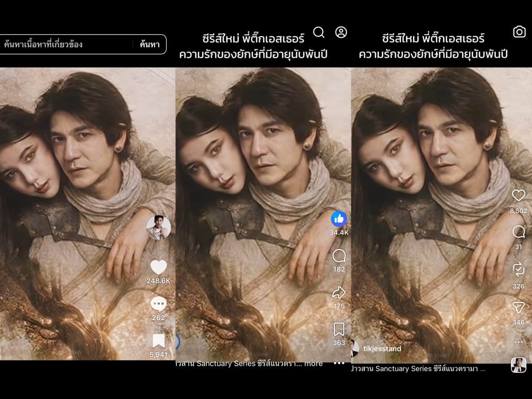532x399 pixels.
Task: Open the account icon at top right
Action: [x=341, y=32]
